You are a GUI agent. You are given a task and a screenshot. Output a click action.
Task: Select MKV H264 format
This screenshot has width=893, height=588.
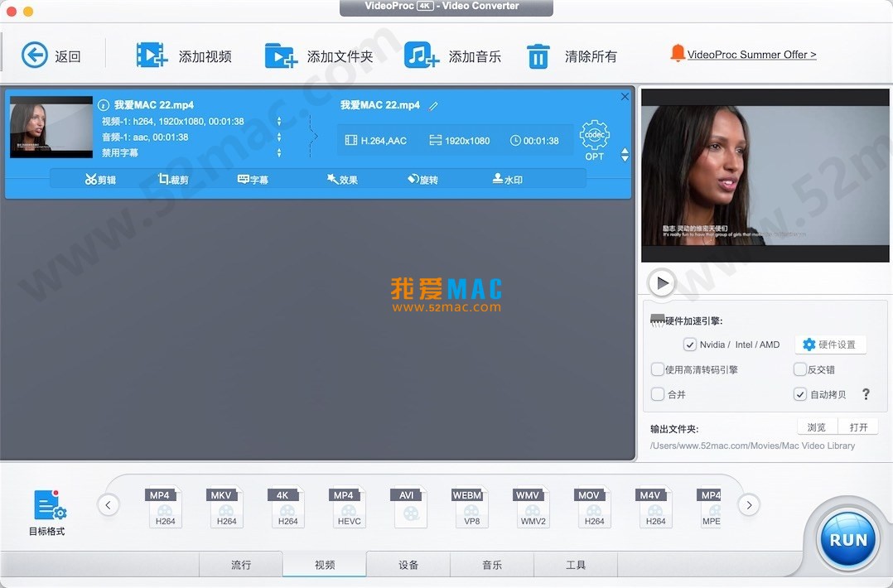click(225, 507)
